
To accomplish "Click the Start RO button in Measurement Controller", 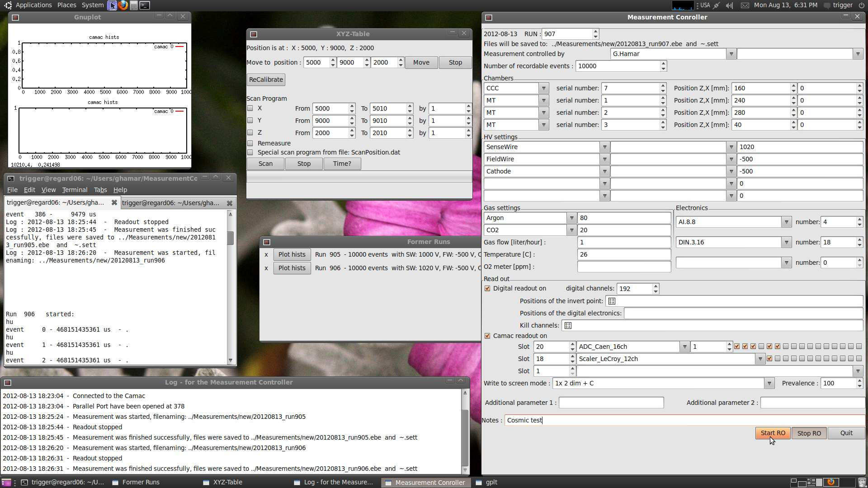I will pos(773,432).
